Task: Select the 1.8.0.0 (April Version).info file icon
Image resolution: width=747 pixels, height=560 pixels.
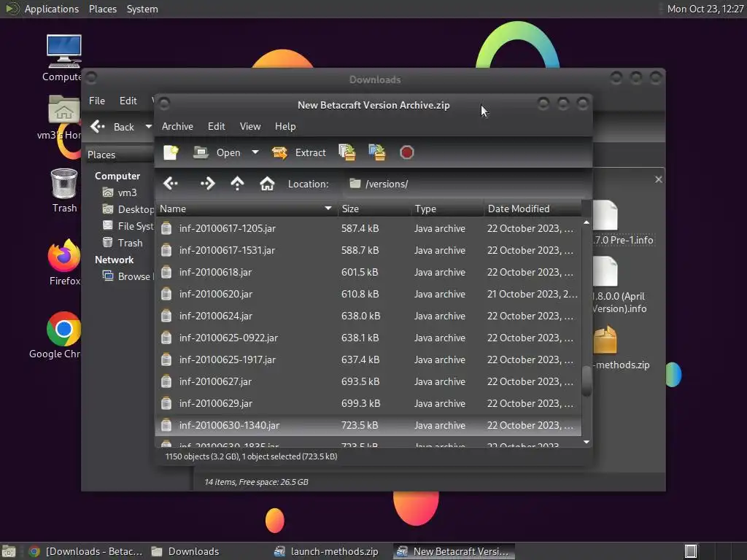Action: [605, 271]
